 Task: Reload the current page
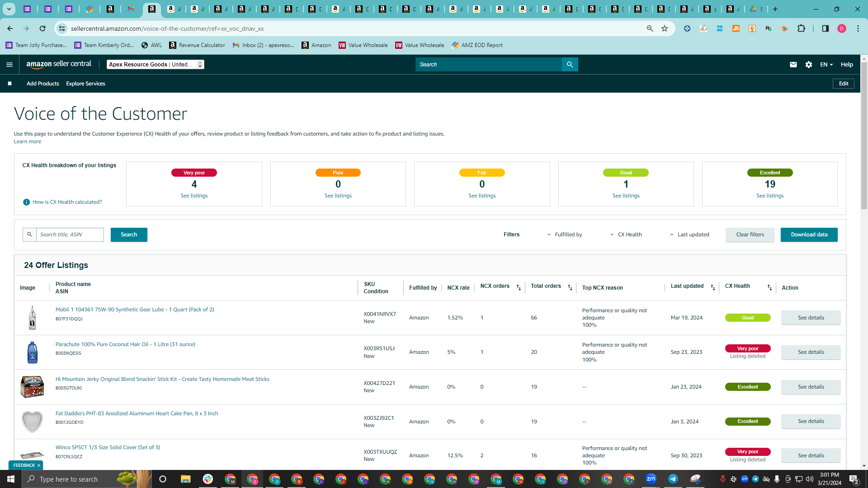[x=42, y=28]
